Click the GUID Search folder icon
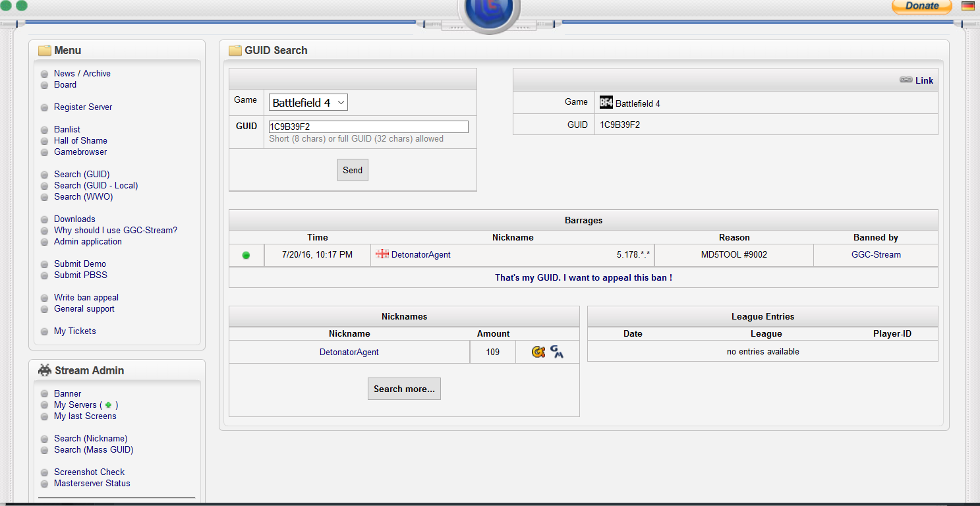 235,50
